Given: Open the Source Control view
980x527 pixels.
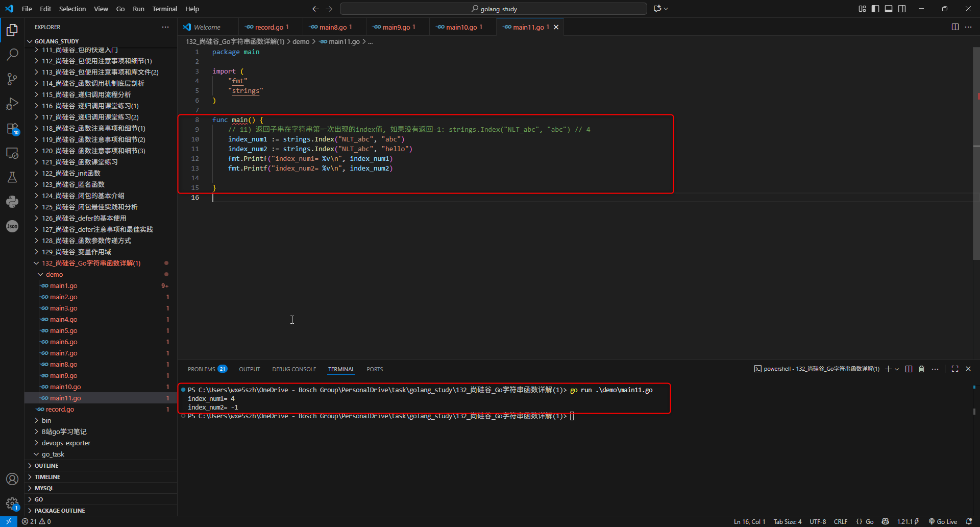Looking at the screenshot, I should (x=12, y=79).
